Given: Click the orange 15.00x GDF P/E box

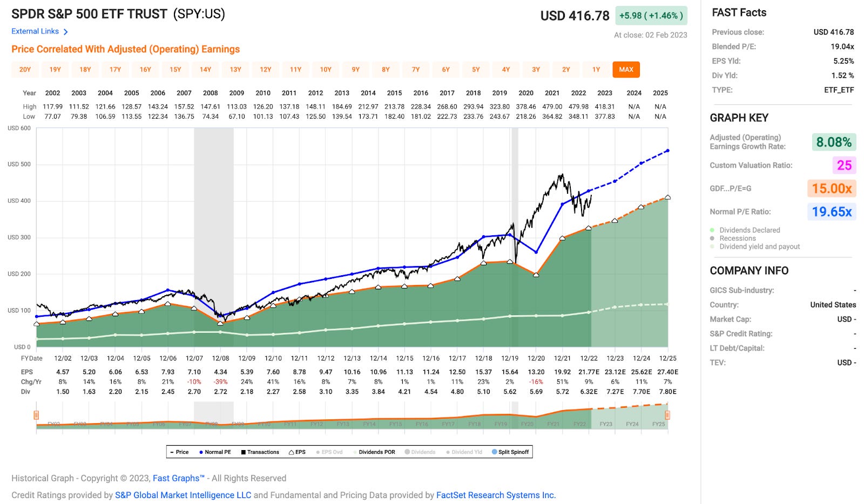Looking at the screenshot, I should pyautogui.click(x=832, y=188).
